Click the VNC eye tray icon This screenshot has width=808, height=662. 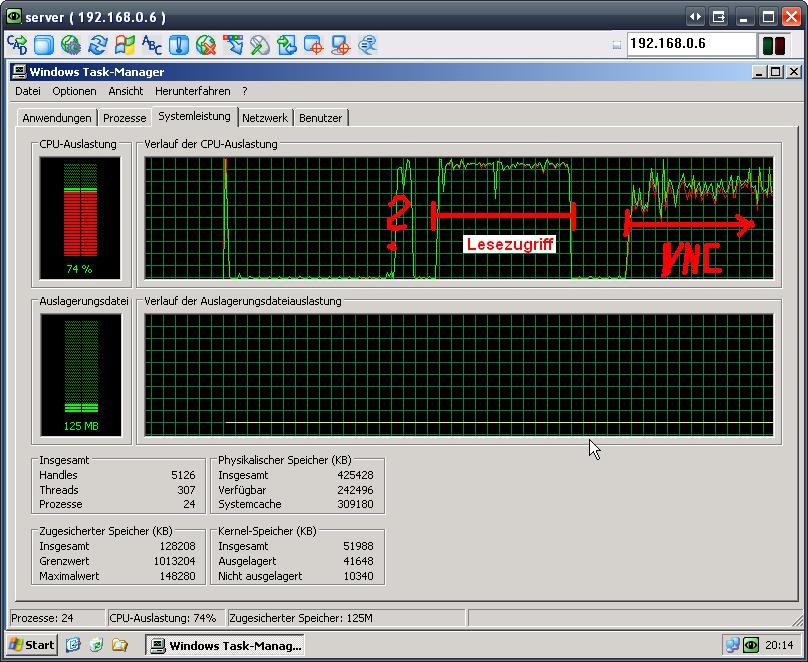(x=751, y=645)
